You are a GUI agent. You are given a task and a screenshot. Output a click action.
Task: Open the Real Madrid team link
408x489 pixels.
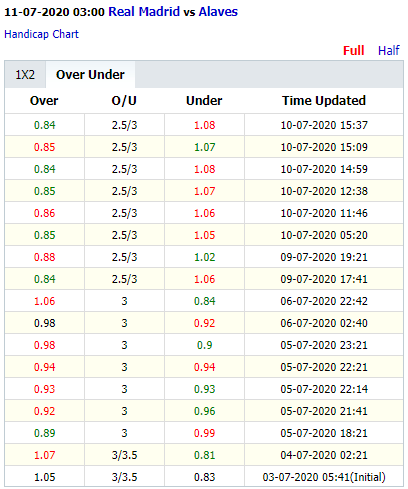(144, 12)
